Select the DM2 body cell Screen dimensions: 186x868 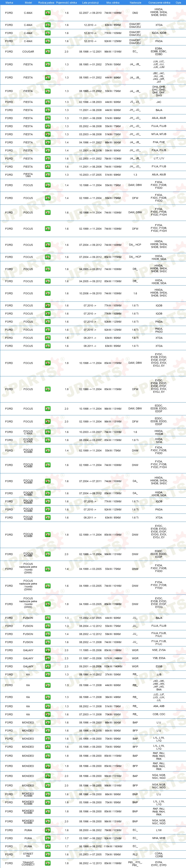coord(135,13)
